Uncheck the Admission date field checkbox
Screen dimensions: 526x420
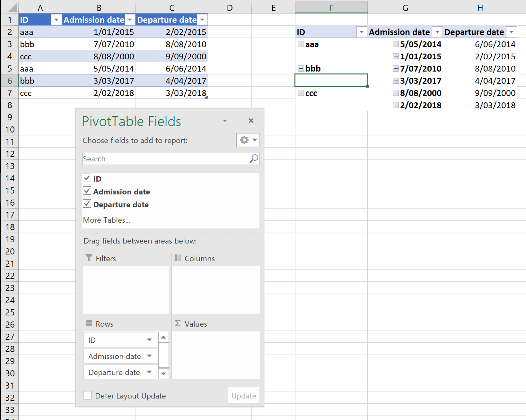point(87,191)
